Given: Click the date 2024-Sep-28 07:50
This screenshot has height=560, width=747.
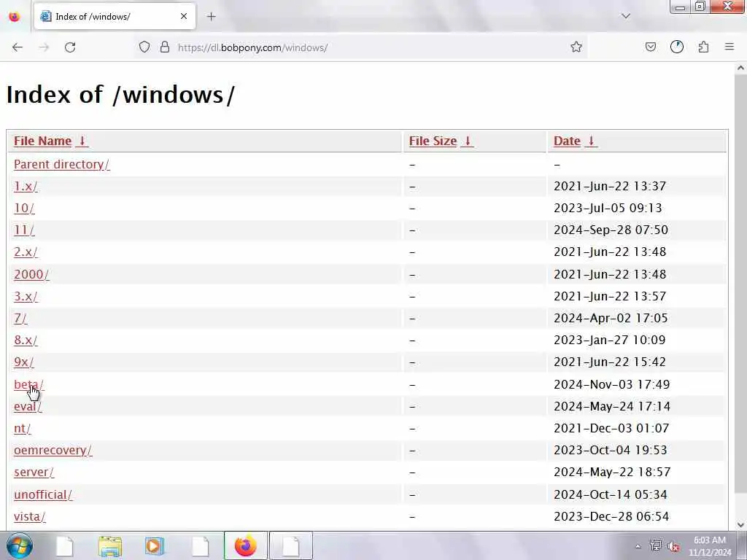Looking at the screenshot, I should tap(611, 230).
